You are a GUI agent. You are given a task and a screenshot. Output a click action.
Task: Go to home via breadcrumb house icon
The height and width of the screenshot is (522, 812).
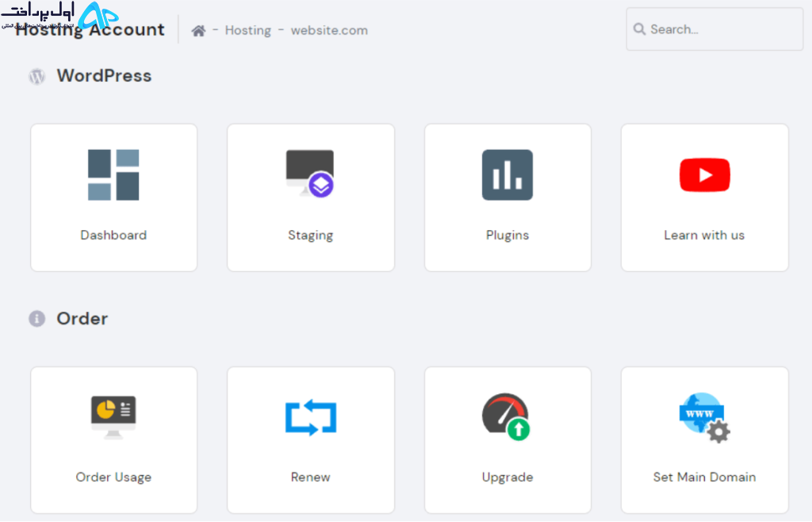tap(198, 31)
